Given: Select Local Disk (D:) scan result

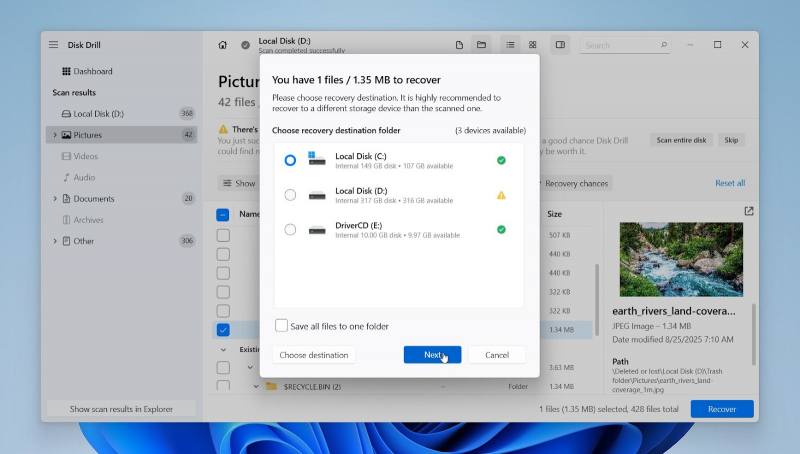Looking at the screenshot, I should pos(121,114).
